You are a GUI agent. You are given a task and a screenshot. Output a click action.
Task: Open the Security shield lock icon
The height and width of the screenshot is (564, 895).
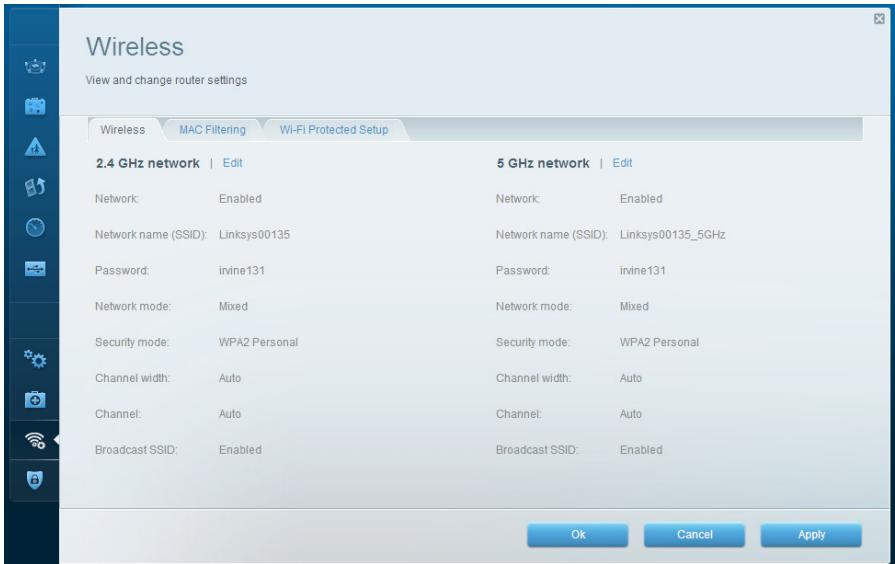coord(35,480)
